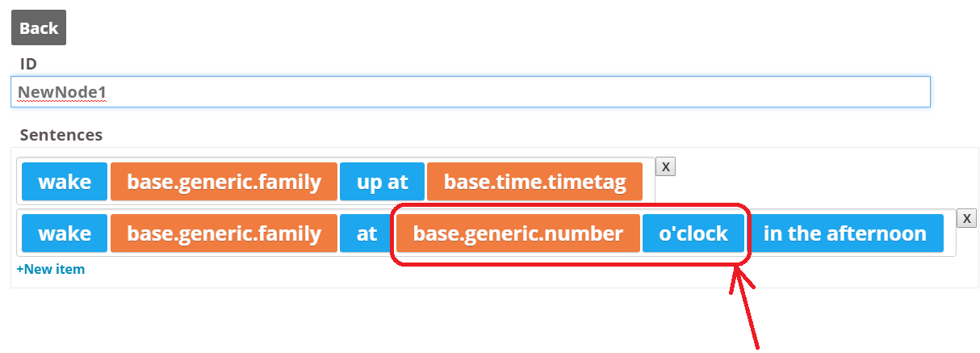
Task: Select base.generic.family tag in the second sentence
Action: point(224,233)
